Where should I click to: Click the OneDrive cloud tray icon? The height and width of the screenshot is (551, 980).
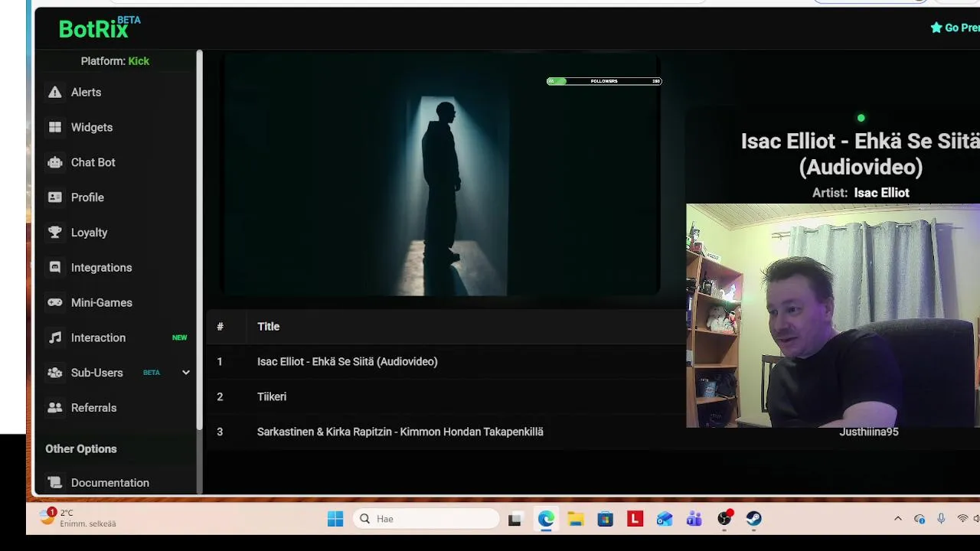(x=920, y=519)
